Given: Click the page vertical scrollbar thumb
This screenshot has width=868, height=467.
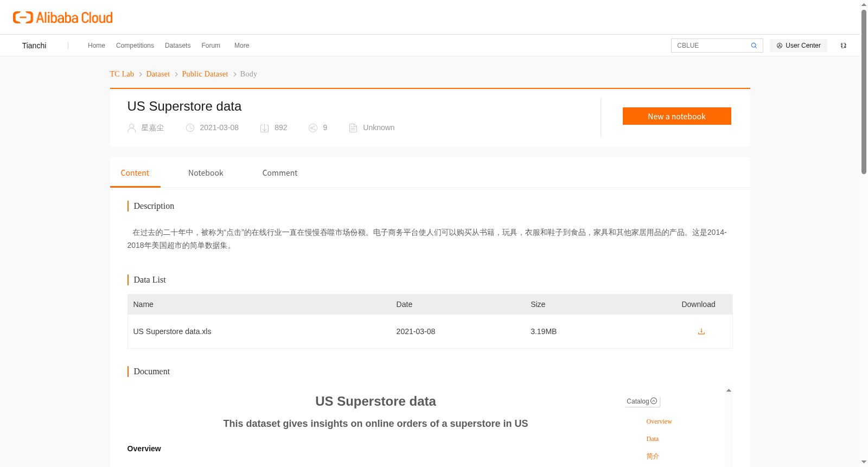Looking at the screenshot, I should pos(864,92).
